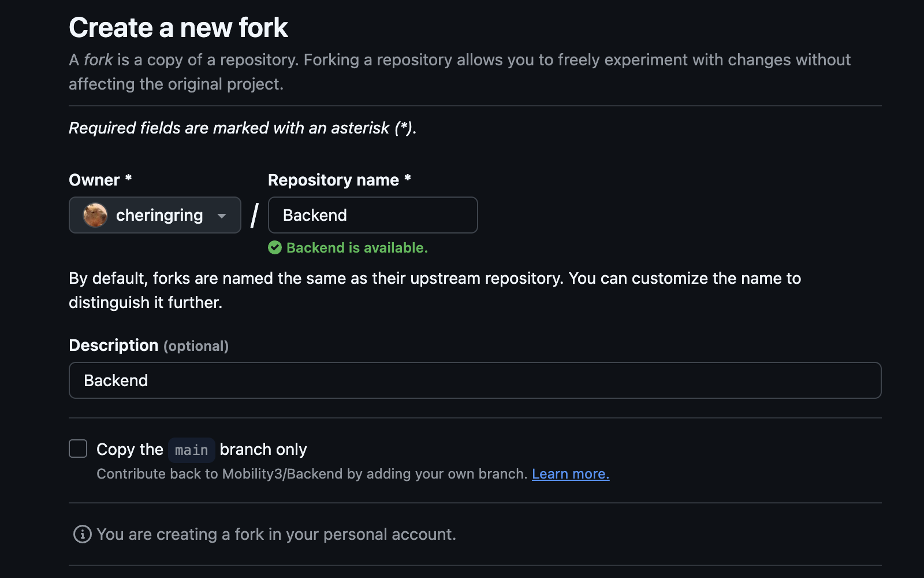Click the personal account fork notice text
This screenshot has width=924, height=578.
pyautogui.click(x=276, y=534)
